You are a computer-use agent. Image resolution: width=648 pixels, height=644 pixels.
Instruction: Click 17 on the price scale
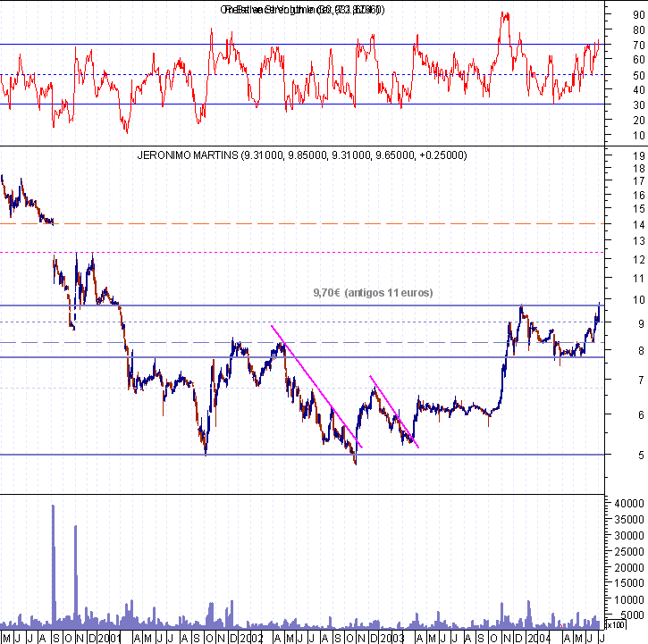click(639, 181)
